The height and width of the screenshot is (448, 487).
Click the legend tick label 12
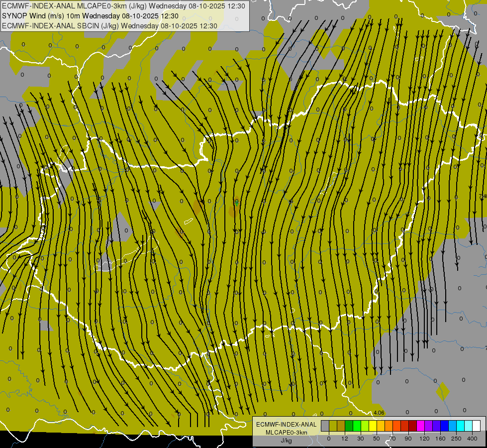(x=345, y=439)
